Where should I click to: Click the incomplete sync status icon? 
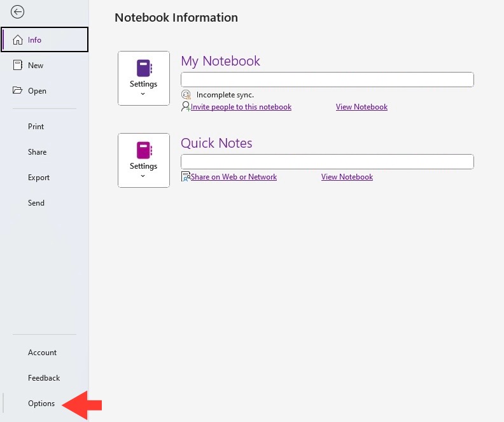[186, 94]
